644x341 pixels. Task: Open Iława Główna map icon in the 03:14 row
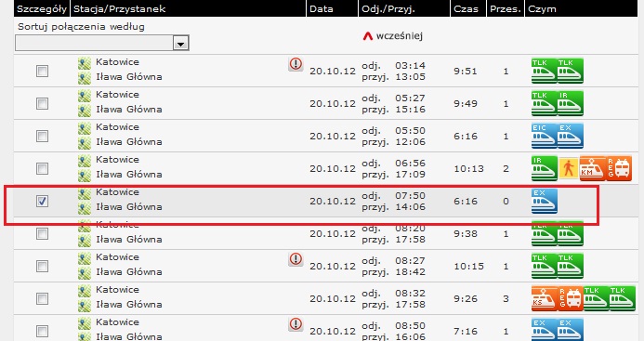[85, 78]
